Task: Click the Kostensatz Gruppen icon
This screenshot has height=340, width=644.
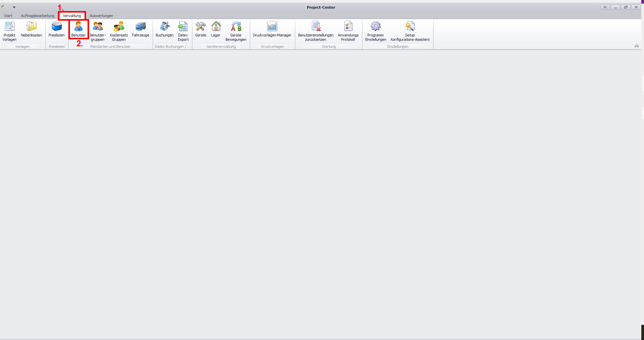Action: (119, 31)
